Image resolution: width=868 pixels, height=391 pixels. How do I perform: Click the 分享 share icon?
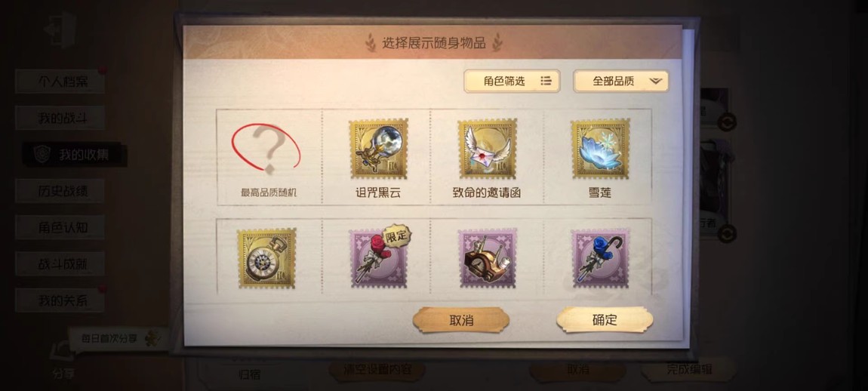pos(62,360)
